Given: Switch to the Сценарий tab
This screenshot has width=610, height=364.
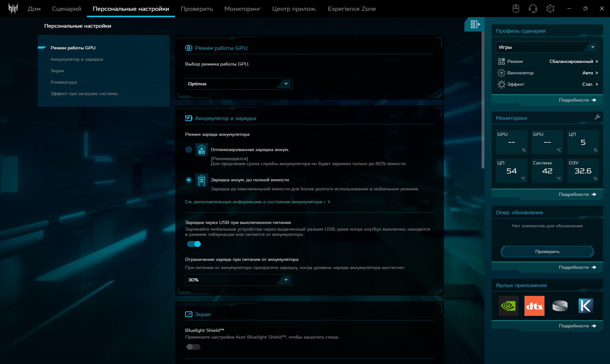Looking at the screenshot, I should coord(66,9).
